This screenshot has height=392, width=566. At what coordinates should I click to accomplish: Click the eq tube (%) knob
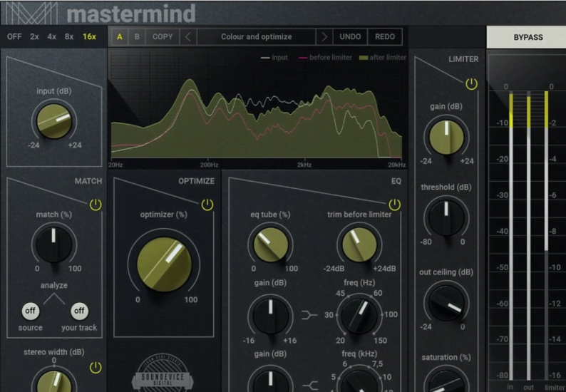coord(270,245)
